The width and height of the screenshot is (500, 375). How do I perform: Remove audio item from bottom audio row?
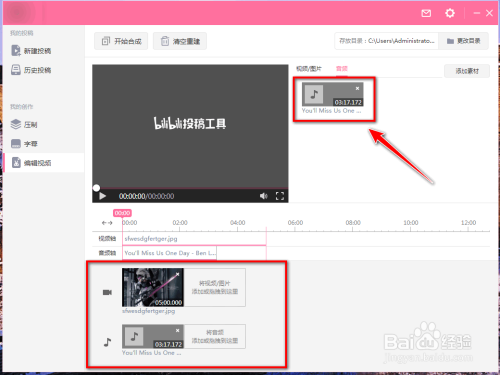(x=178, y=330)
